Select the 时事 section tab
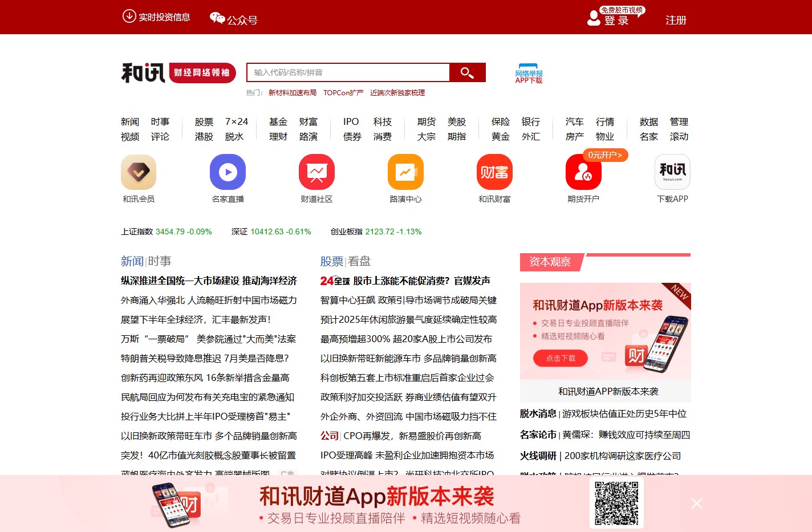The height and width of the screenshot is (532, 812). pyautogui.click(x=160, y=261)
